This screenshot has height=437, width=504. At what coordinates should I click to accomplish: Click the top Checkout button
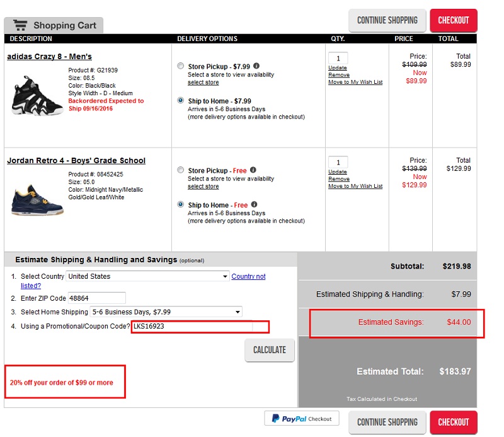pos(454,20)
